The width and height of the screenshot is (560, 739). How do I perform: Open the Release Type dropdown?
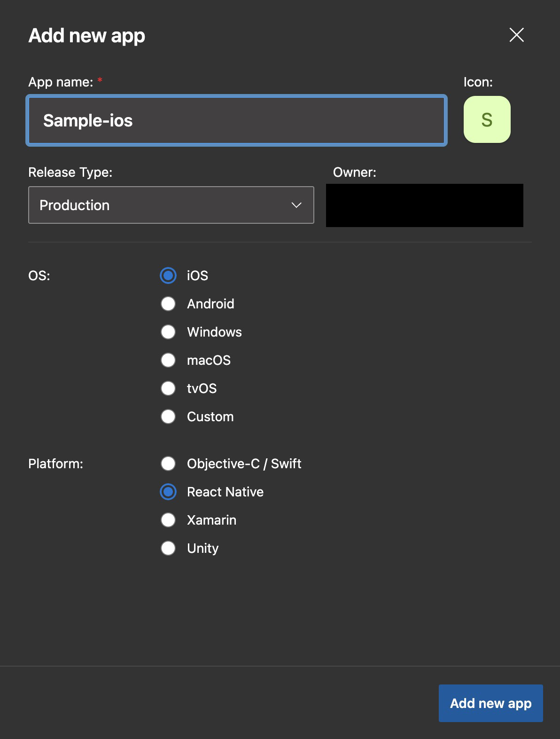pyautogui.click(x=171, y=205)
